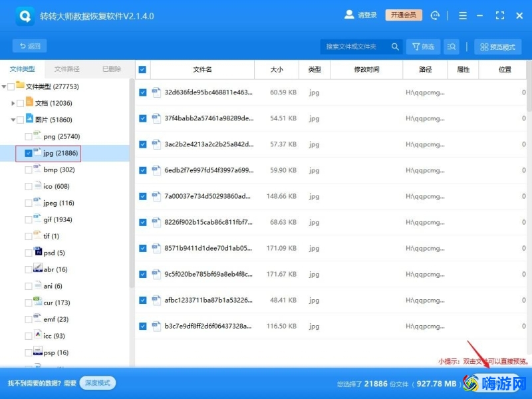Switch to the 文件类型 tab
Viewport: 532px width, 399px height.
[x=22, y=69]
